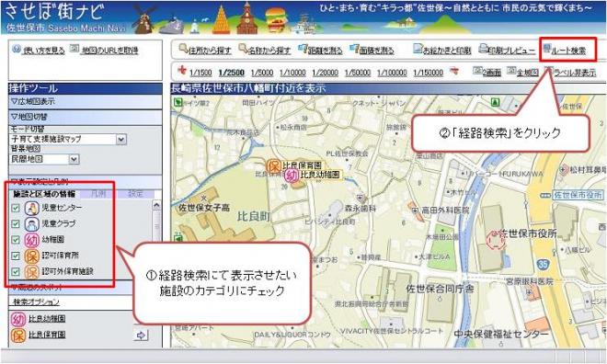
Task: Set the scale to 1/150000
Action: click(429, 73)
